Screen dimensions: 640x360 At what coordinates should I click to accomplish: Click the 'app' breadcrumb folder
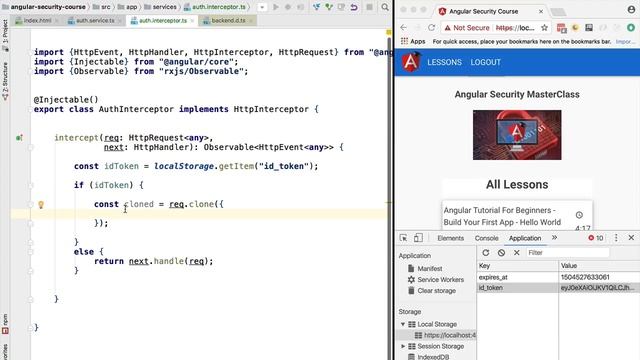(x=127, y=7)
